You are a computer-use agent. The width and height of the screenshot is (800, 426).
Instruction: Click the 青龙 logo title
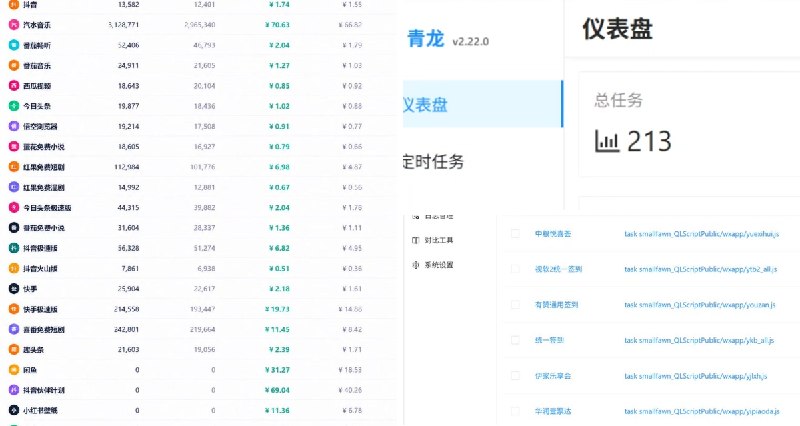(x=426, y=39)
